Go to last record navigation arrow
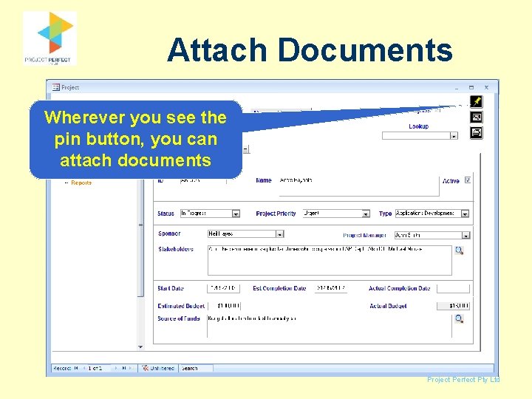The width and height of the screenshot is (532, 399). (124, 368)
